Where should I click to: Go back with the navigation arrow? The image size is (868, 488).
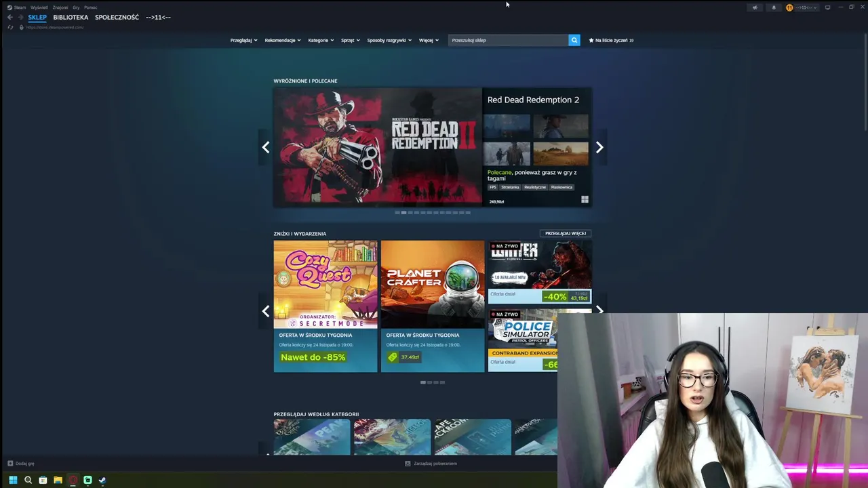click(x=9, y=17)
